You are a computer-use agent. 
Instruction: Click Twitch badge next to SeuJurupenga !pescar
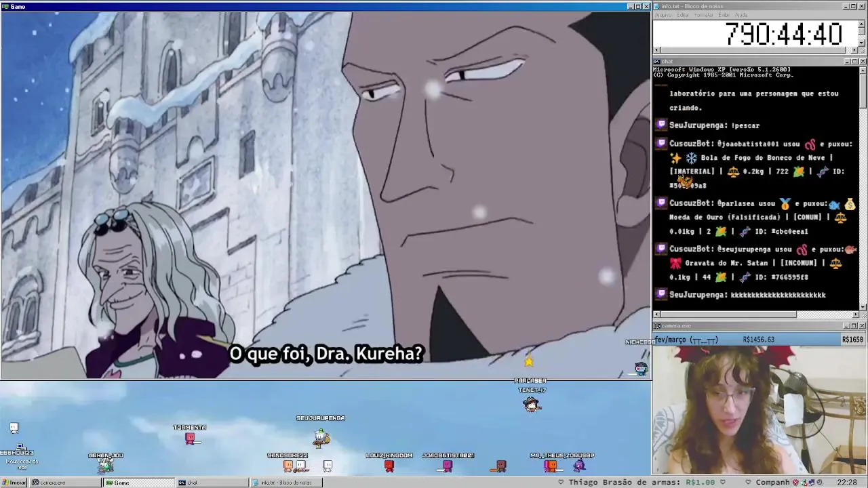(661, 125)
